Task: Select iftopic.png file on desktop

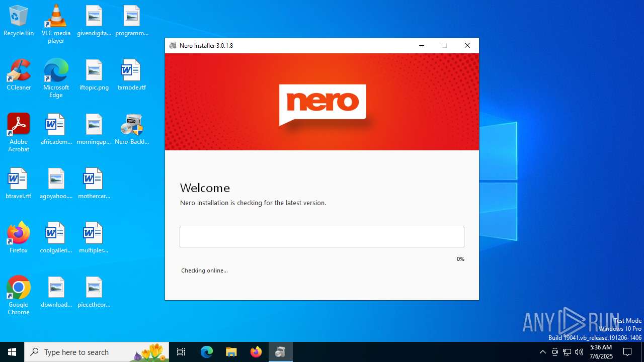Action: coord(94,75)
